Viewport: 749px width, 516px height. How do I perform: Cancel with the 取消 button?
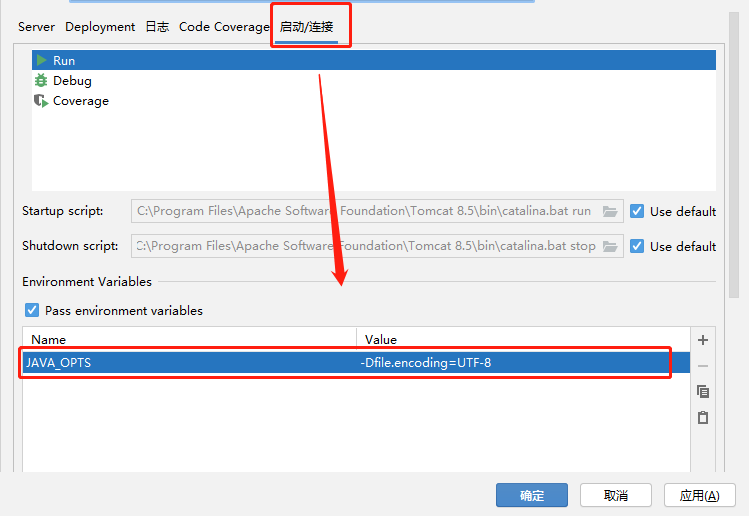pyautogui.click(x=616, y=495)
